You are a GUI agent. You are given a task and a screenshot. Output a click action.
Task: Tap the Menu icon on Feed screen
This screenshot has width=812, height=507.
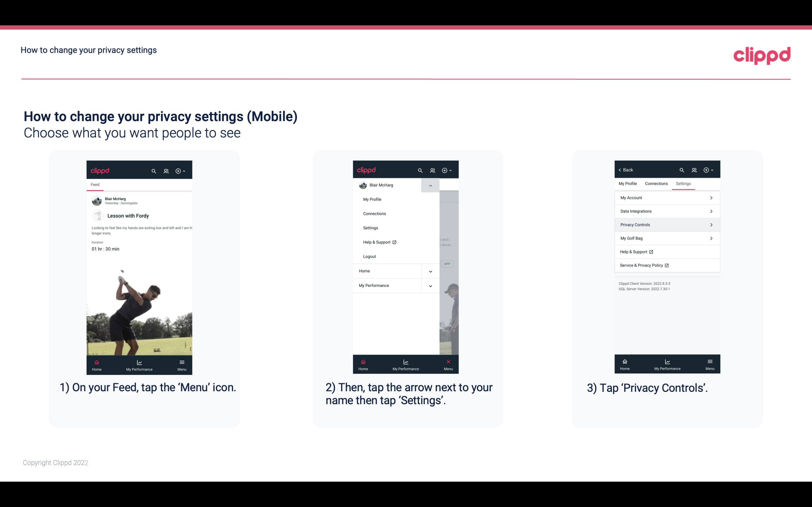coord(182,365)
